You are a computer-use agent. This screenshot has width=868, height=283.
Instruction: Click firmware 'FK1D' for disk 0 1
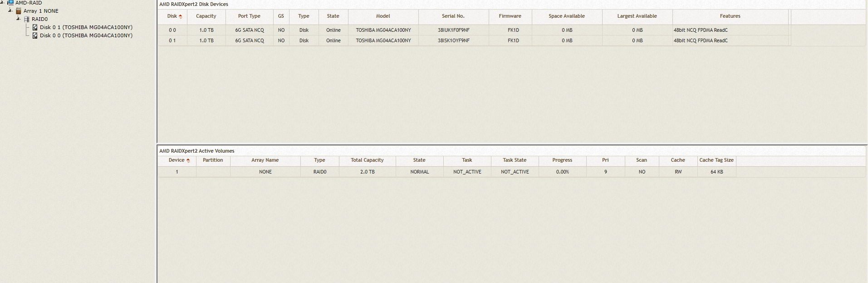click(513, 40)
